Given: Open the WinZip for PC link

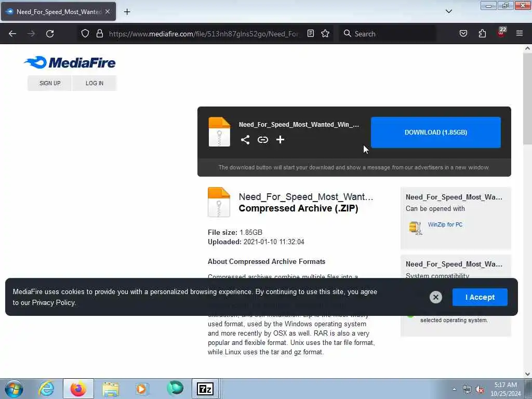Looking at the screenshot, I should point(445,224).
